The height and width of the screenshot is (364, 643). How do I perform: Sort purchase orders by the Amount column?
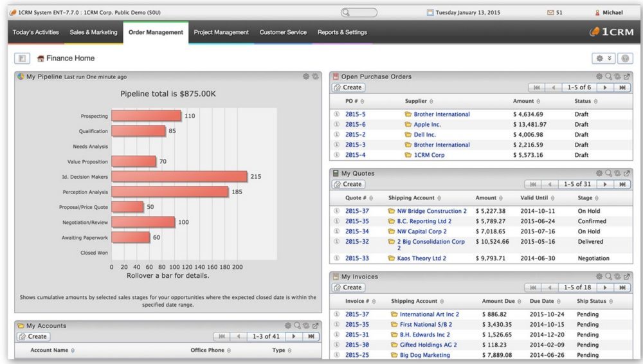point(527,101)
